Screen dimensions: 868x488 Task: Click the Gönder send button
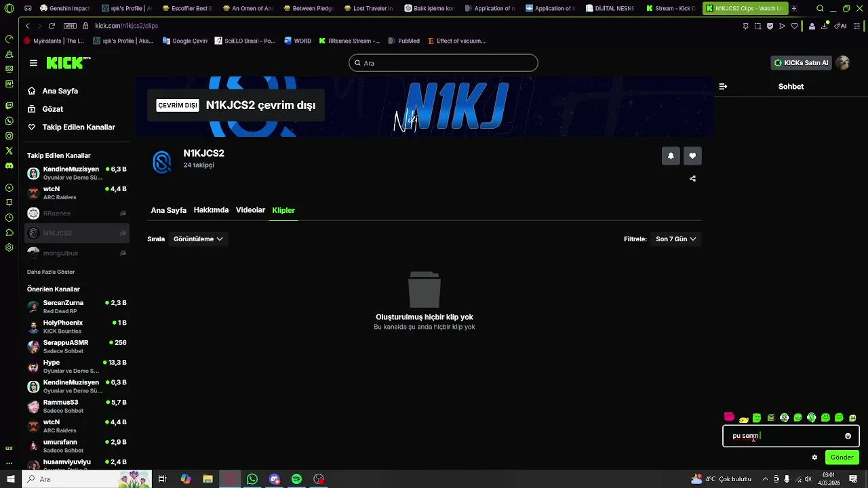[842, 457]
